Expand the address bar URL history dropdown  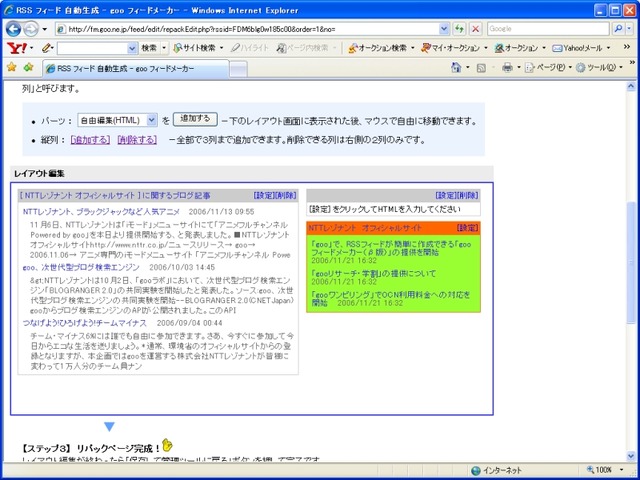(x=444, y=28)
